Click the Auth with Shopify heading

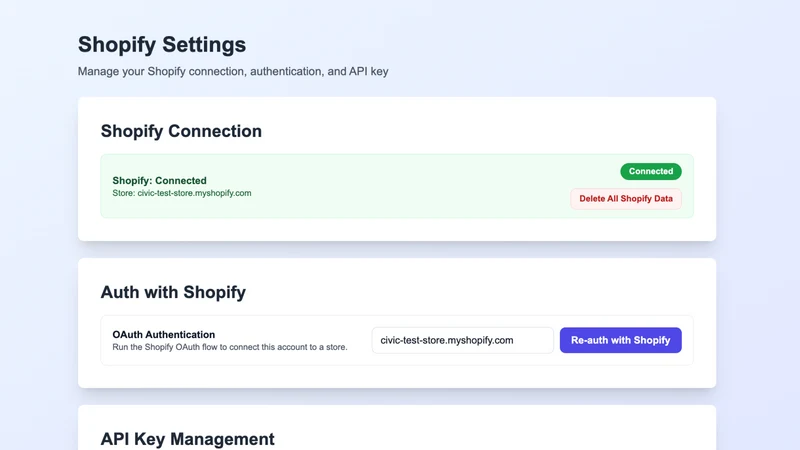pyautogui.click(x=173, y=292)
